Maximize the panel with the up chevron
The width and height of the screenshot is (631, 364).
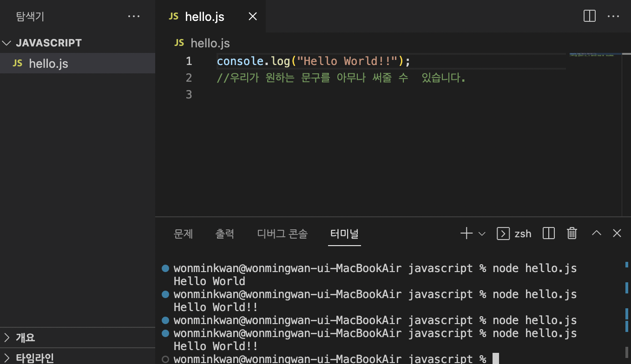pyautogui.click(x=597, y=233)
